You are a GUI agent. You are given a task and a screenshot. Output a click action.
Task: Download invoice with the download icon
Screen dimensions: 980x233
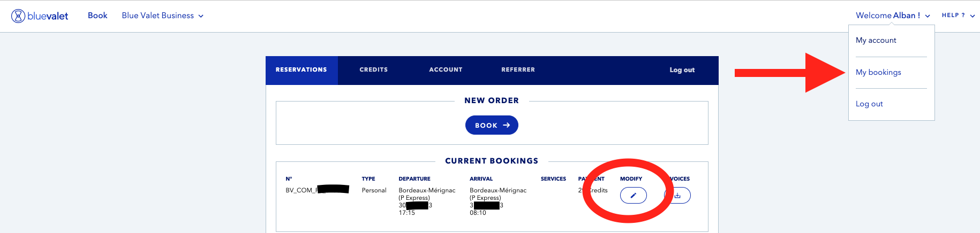coord(677,196)
